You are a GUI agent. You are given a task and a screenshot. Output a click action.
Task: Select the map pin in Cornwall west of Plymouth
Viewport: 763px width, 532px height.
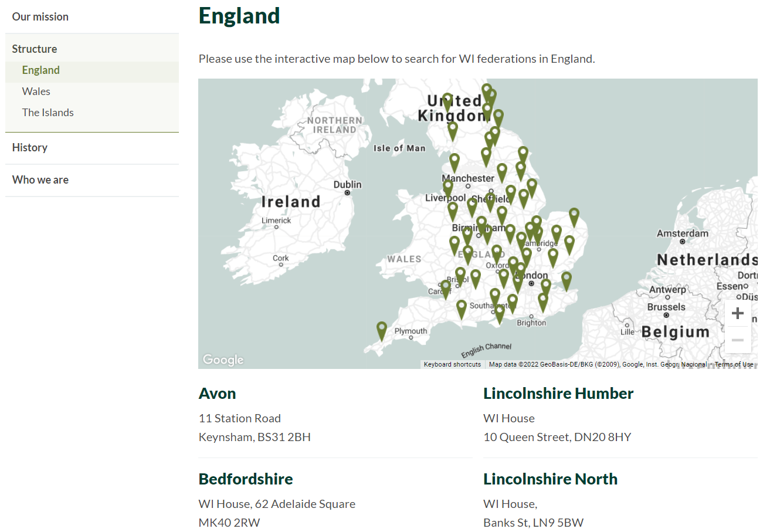point(382,331)
